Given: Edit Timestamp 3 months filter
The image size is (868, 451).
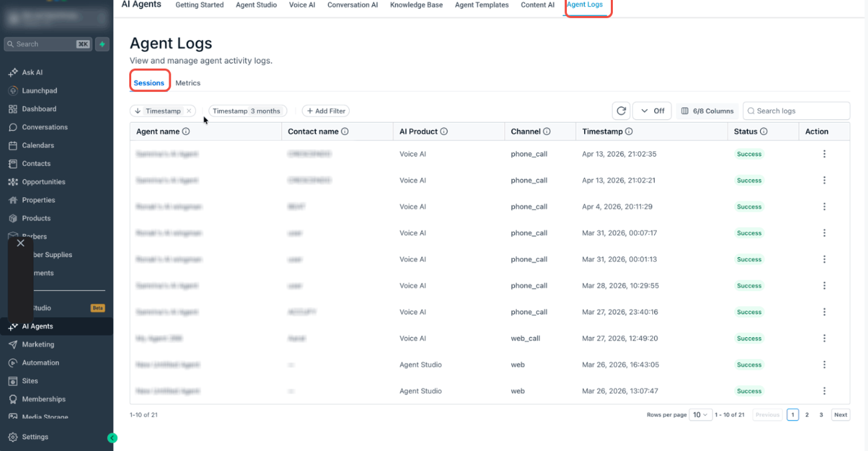Looking at the screenshot, I should [x=247, y=111].
